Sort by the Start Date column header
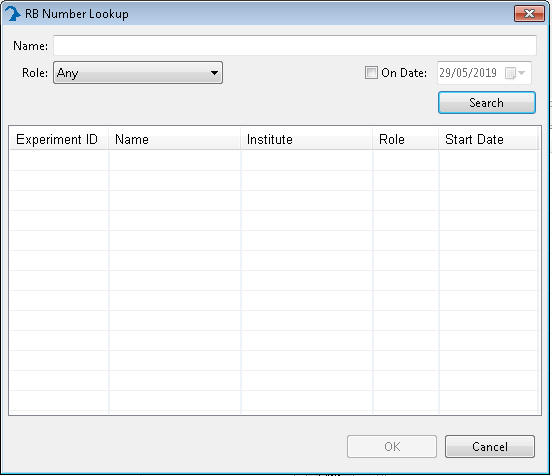This screenshot has height=476, width=552. 488,139
